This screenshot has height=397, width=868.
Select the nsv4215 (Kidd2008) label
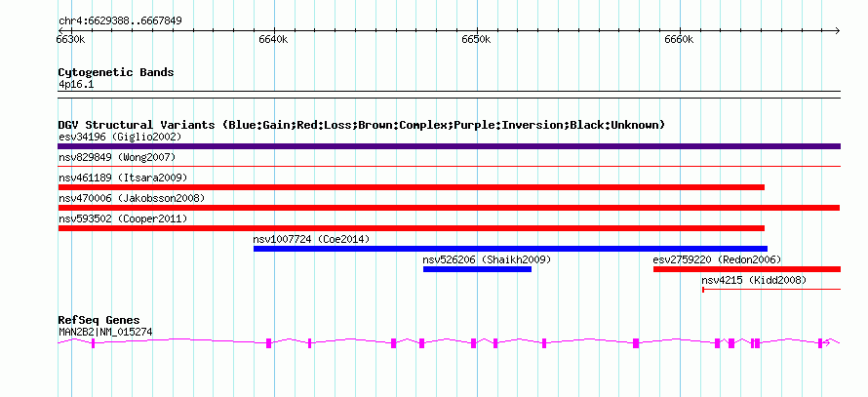tap(754, 280)
